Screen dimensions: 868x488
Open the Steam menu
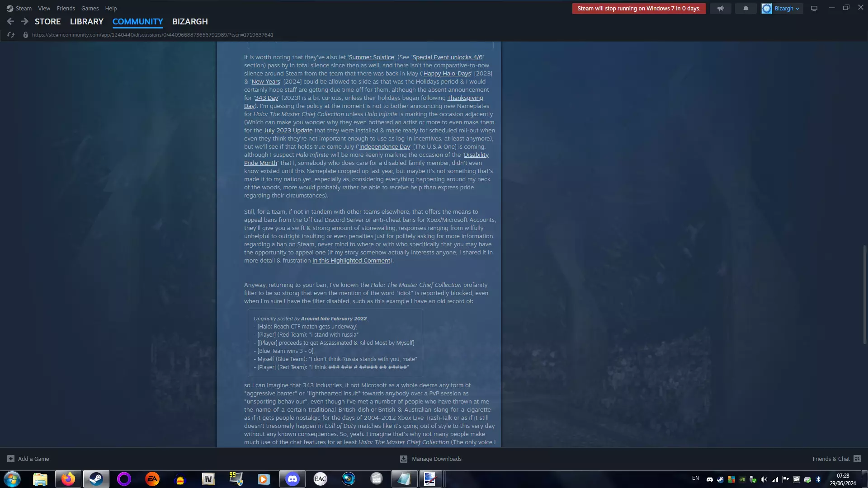click(23, 8)
